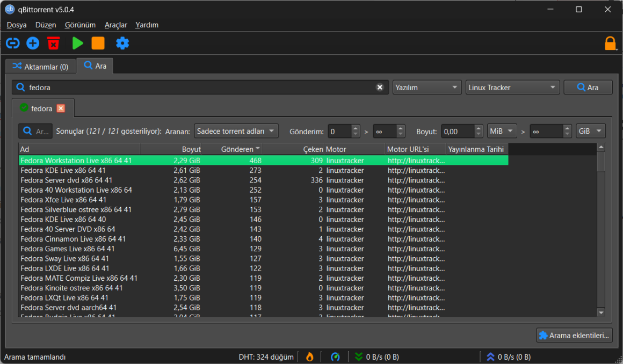Sort by Gönderen column header
This screenshot has height=364, width=623.
(x=231, y=149)
